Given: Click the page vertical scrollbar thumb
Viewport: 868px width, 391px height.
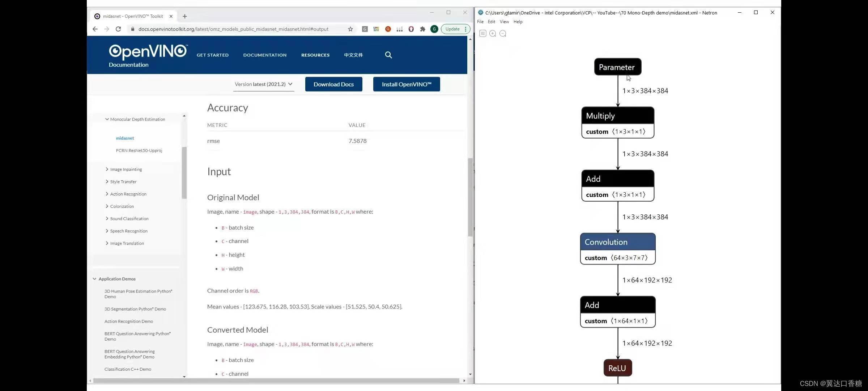Looking at the screenshot, I should [470, 197].
